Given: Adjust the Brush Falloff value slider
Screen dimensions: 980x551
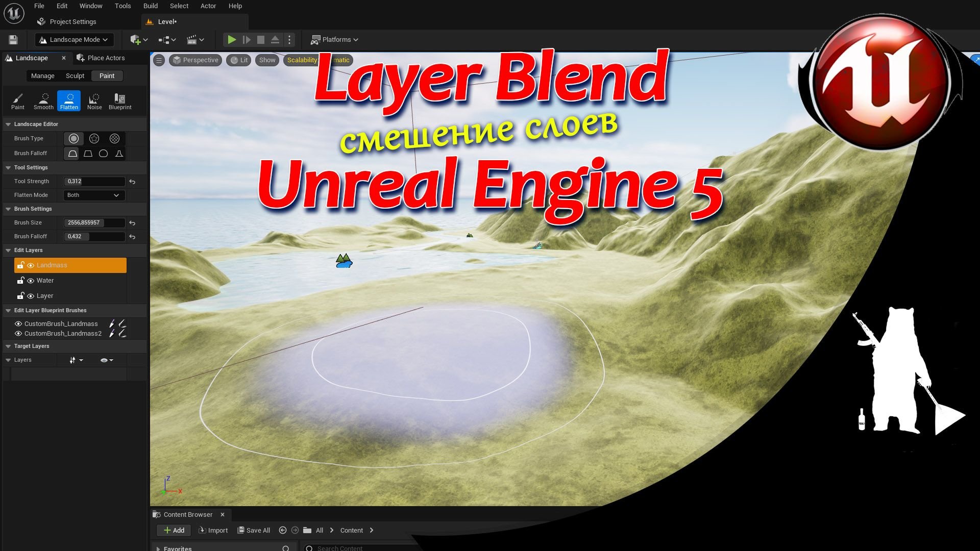Looking at the screenshot, I should pyautogui.click(x=94, y=237).
